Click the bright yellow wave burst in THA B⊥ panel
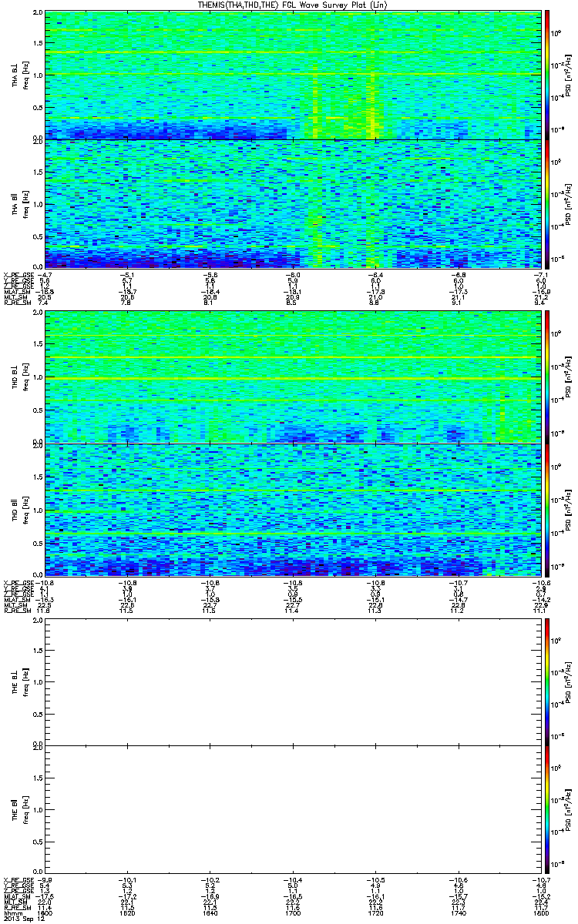 (x=373, y=96)
